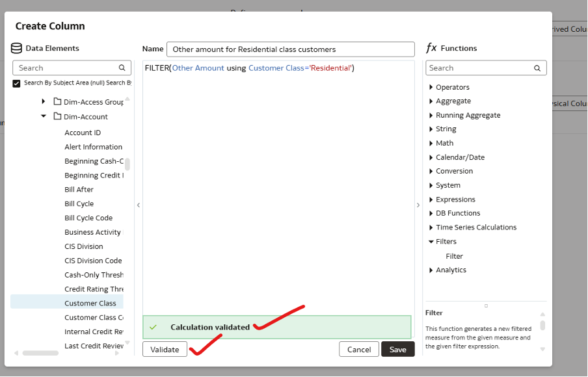588x377 pixels.
Task: Collapse the left panel with the arrow handle
Action: [x=138, y=205]
